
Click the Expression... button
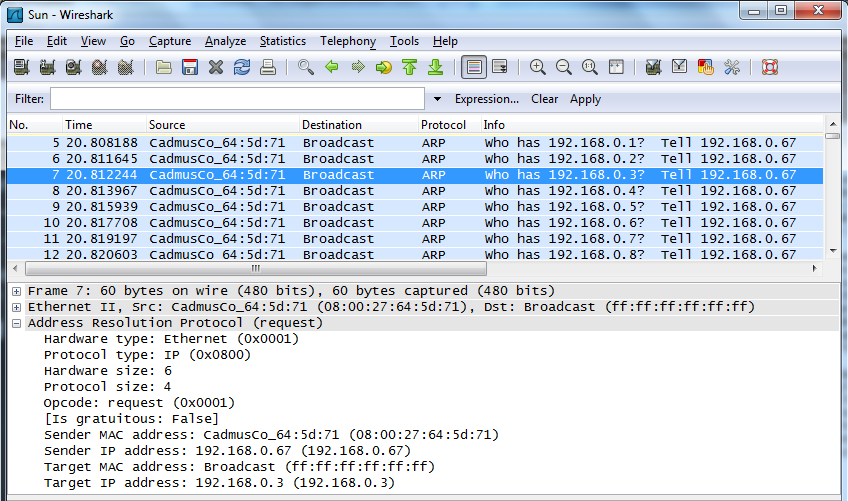487,99
